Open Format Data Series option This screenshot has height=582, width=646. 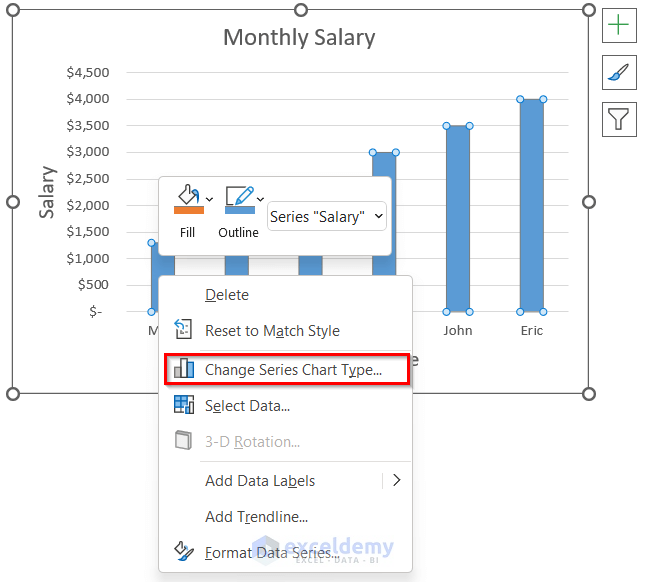tap(286, 552)
